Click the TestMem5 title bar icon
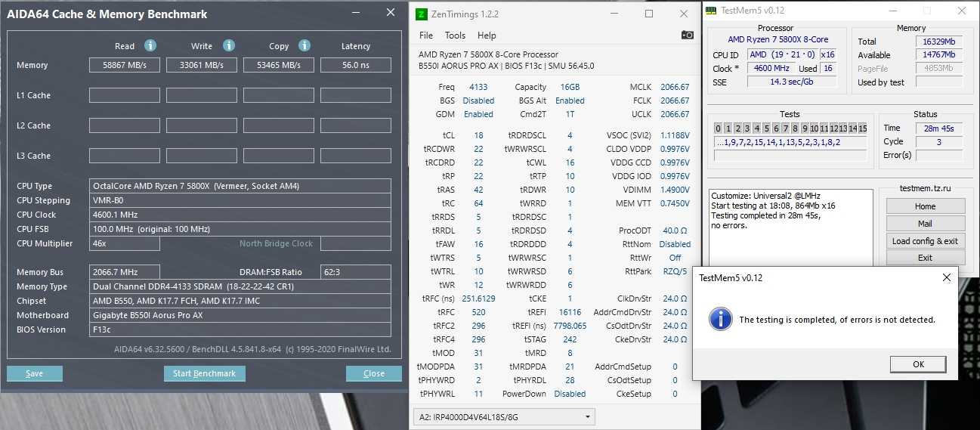The height and width of the screenshot is (430, 980). click(x=711, y=11)
